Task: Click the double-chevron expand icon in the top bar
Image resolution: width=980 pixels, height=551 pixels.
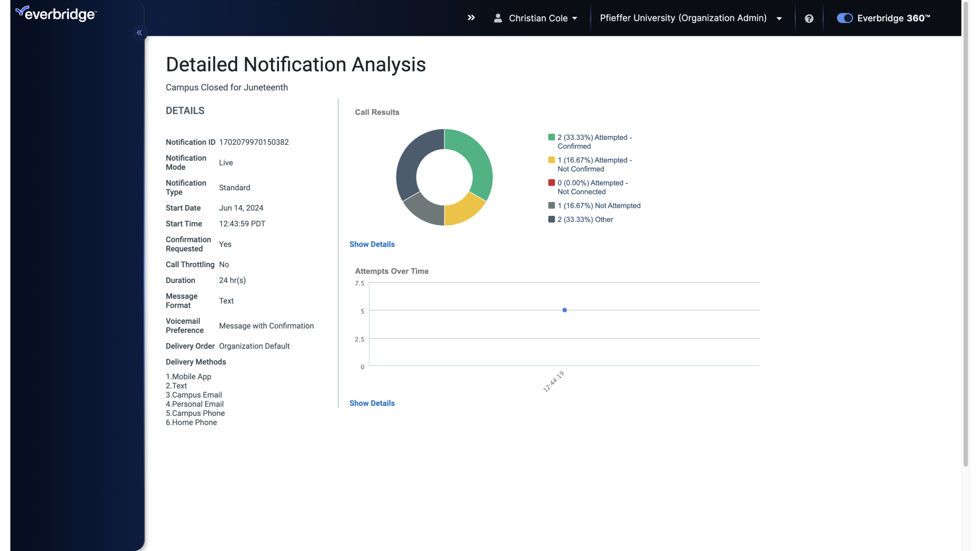Action: (x=471, y=17)
